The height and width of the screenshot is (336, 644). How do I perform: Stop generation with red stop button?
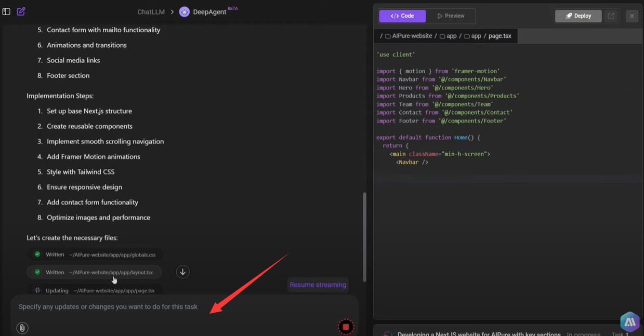(346, 327)
